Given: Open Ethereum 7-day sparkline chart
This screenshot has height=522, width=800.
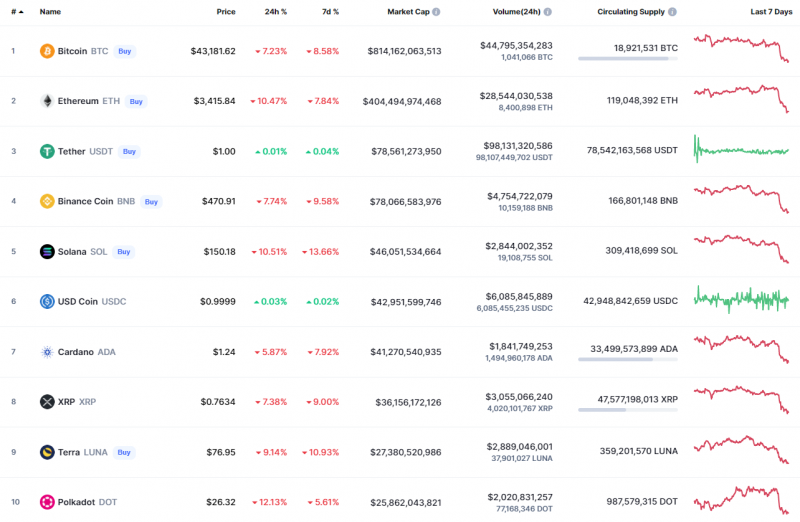Looking at the screenshot, I should pyautogui.click(x=741, y=98).
